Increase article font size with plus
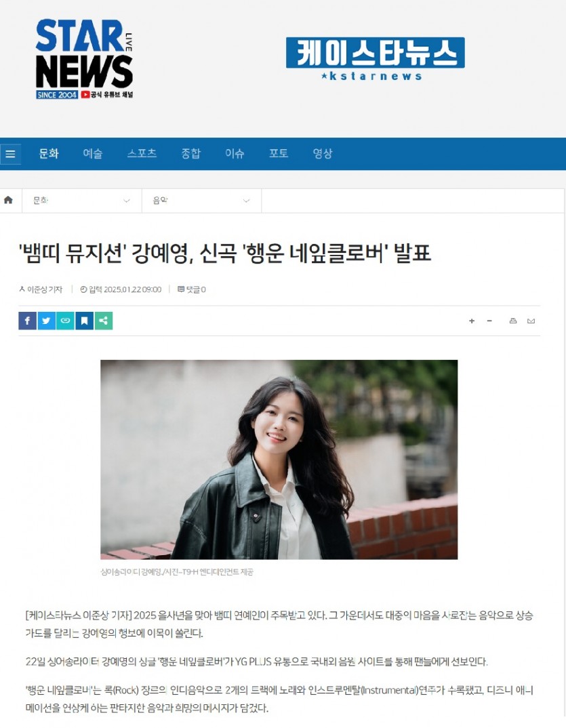The height and width of the screenshot is (728, 566). [472, 321]
